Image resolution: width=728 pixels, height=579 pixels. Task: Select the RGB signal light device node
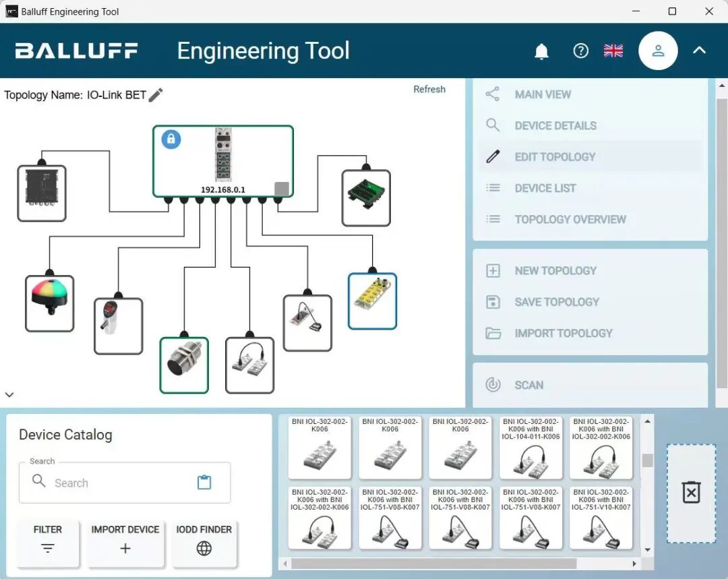(x=49, y=303)
